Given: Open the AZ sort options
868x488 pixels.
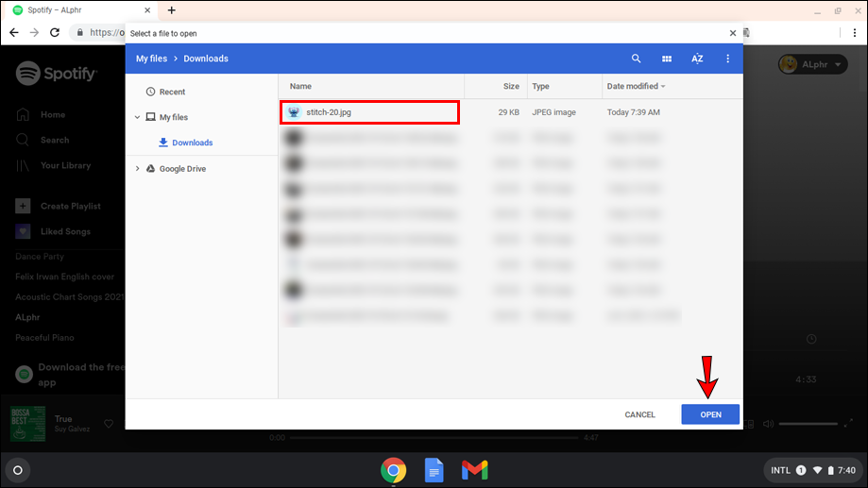Looking at the screenshot, I should [x=697, y=59].
